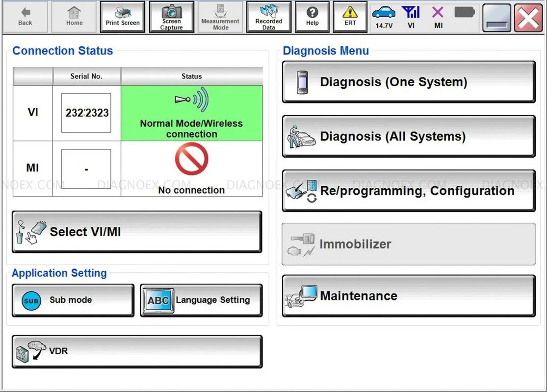
Task: Open Recorded Data from toolbar
Action: [269, 17]
